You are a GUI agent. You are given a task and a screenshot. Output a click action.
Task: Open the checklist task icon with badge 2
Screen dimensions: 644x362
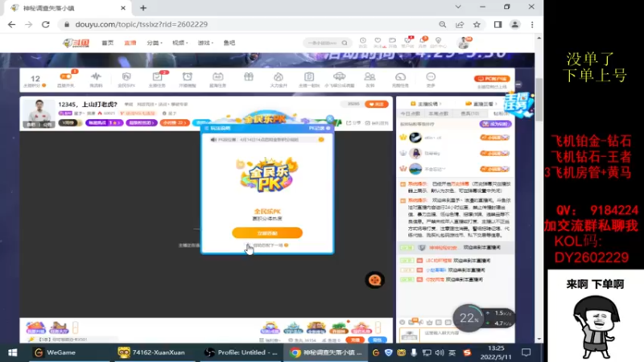coord(157,76)
